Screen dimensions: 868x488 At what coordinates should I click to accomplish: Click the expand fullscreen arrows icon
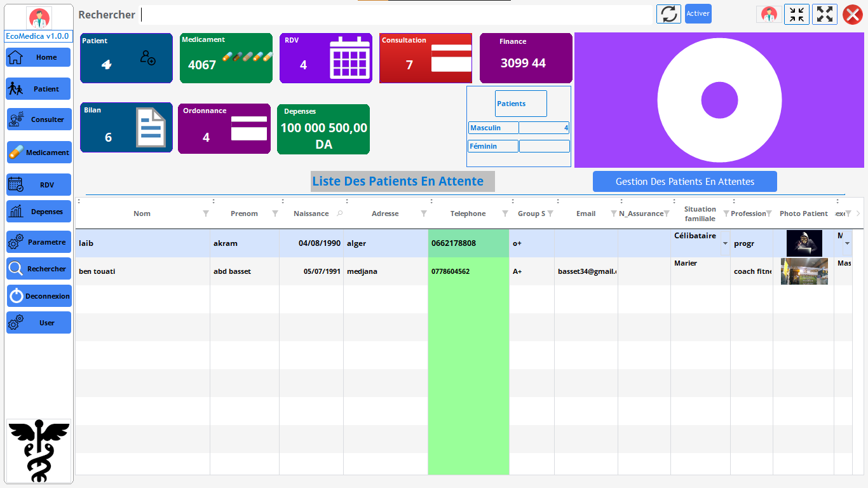pyautogui.click(x=825, y=14)
